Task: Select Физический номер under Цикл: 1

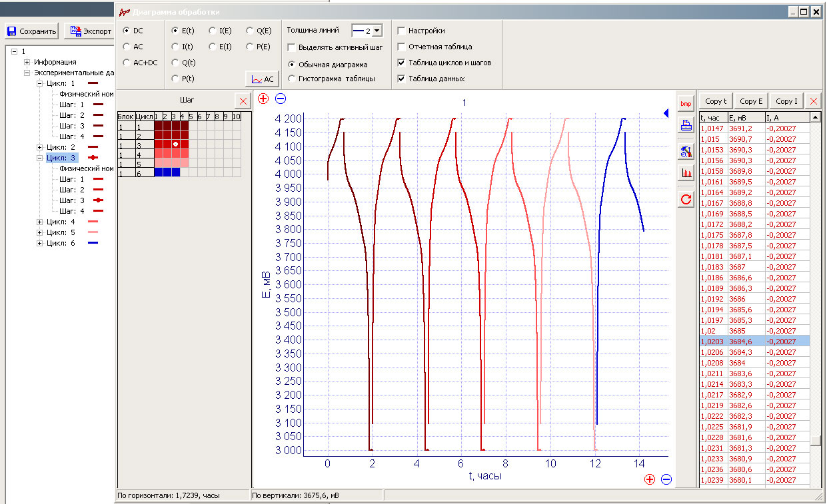Action: 87,94
